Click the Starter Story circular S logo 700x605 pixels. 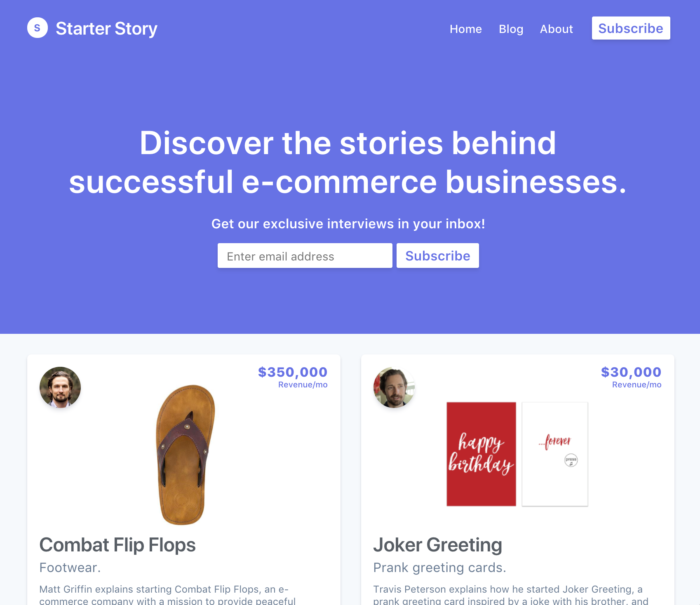click(38, 28)
